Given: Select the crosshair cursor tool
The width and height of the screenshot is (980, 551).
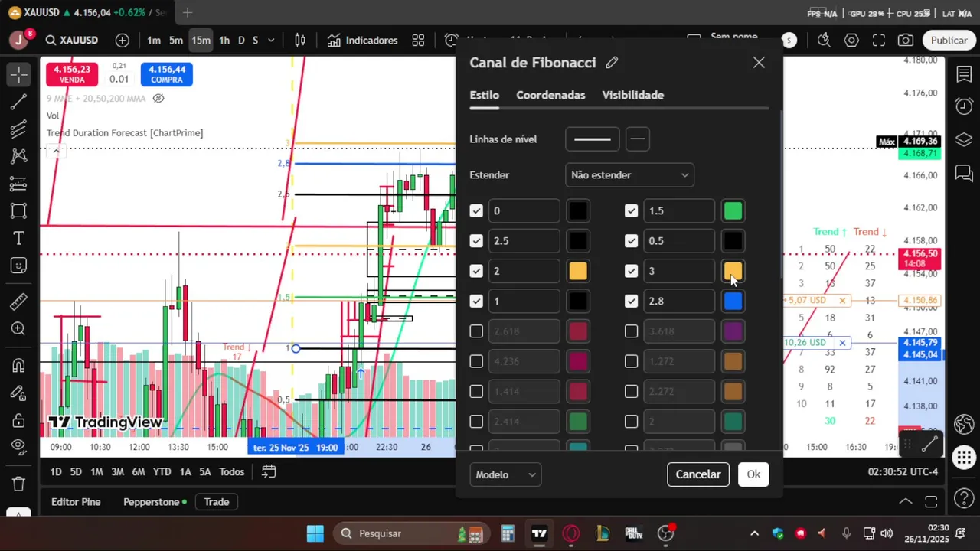Looking at the screenshot, I should tap(18, 74).
